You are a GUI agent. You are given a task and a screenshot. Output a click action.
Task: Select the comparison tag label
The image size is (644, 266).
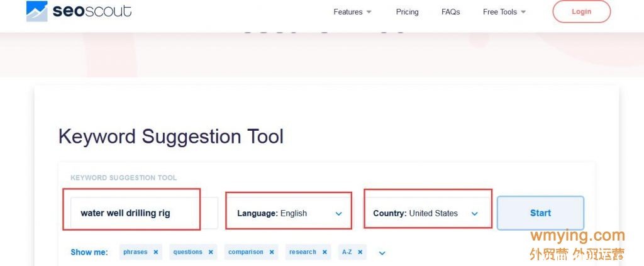click(x=246, y=252)
